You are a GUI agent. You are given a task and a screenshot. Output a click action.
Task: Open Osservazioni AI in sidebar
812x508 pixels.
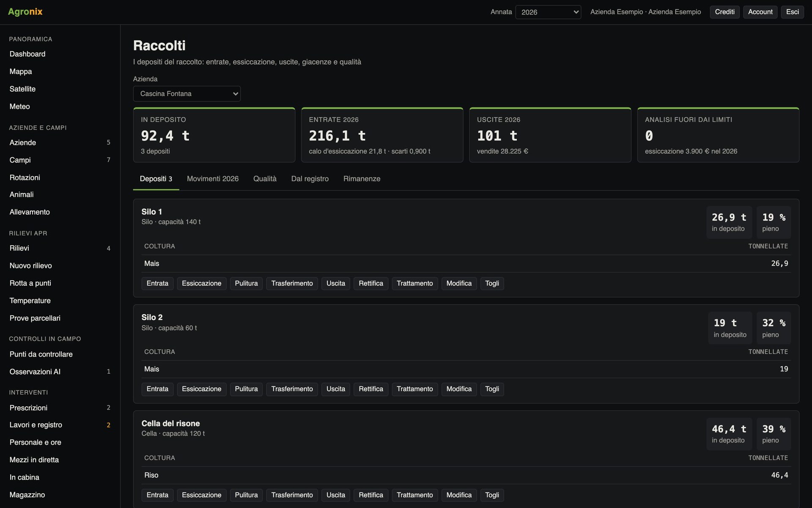click(60, 372)
